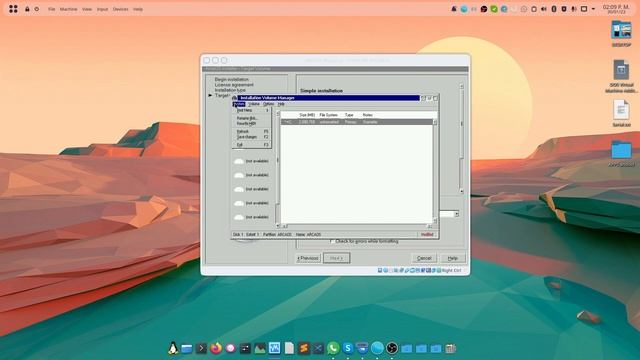
Task: Click the Cancel button in installer
Action: (424, 258)
